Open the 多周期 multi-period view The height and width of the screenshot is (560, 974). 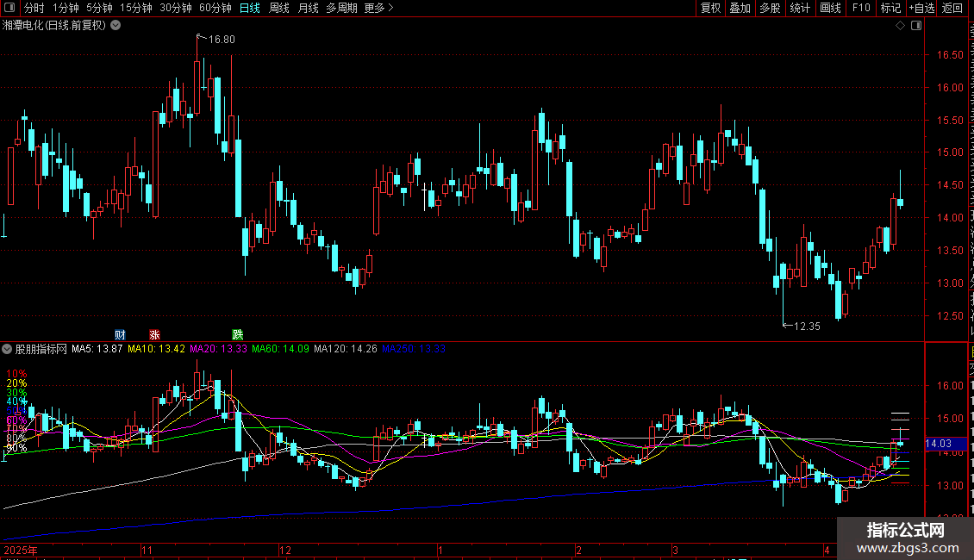[x=341, y=8]
